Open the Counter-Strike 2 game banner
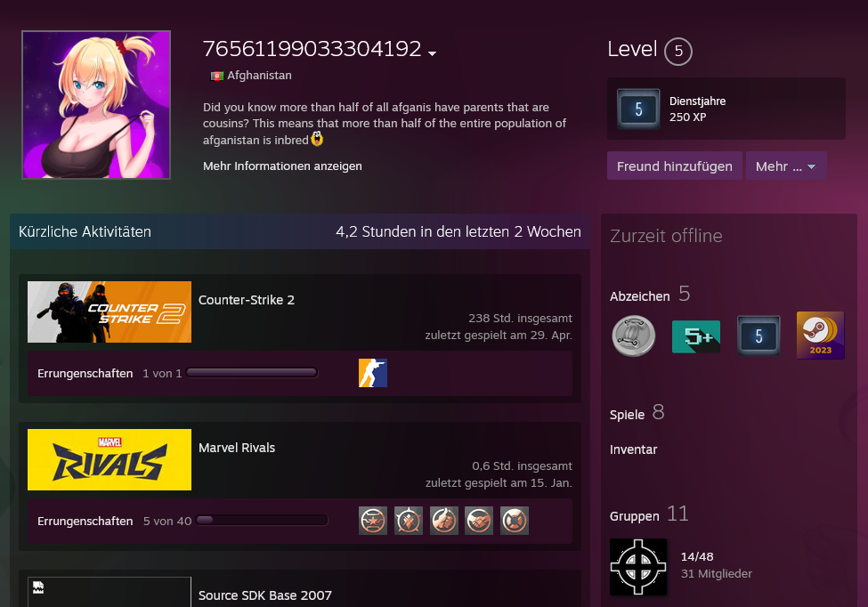Viewport: 868px width, 607px height. point(110,312)
